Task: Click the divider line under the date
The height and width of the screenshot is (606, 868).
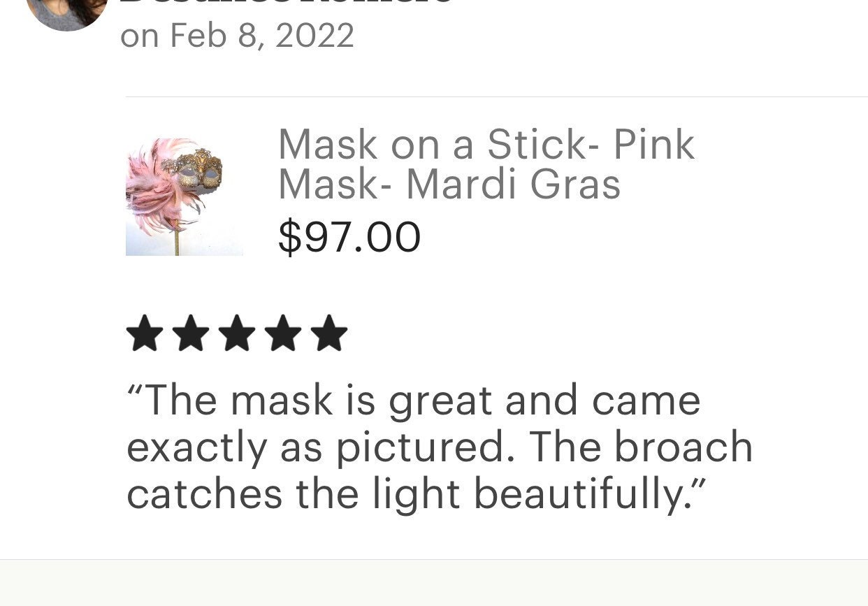Action: (496, 96)
